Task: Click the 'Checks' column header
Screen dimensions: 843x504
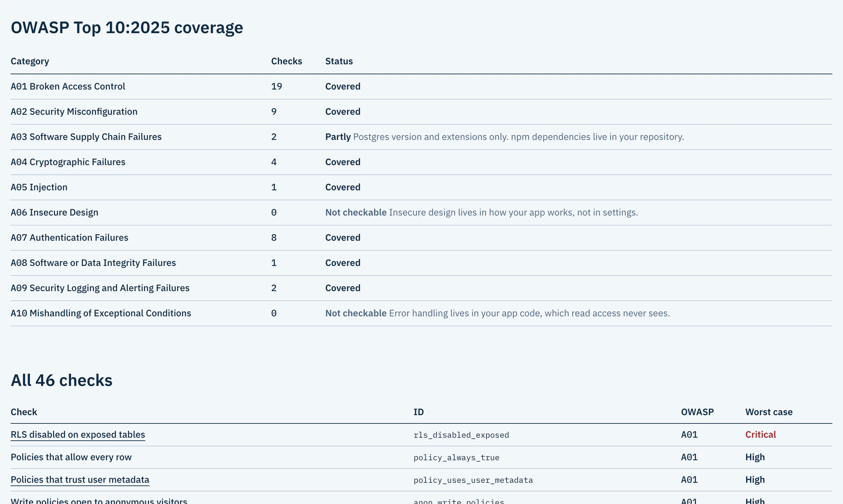Action: (x=286, y=61)
